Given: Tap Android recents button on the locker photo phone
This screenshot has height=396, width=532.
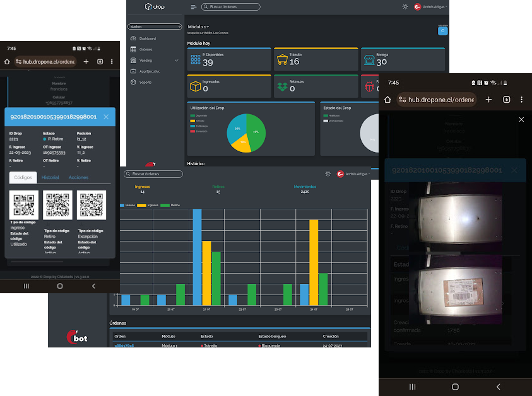Looking at the screenshot, I should (412, 387).
